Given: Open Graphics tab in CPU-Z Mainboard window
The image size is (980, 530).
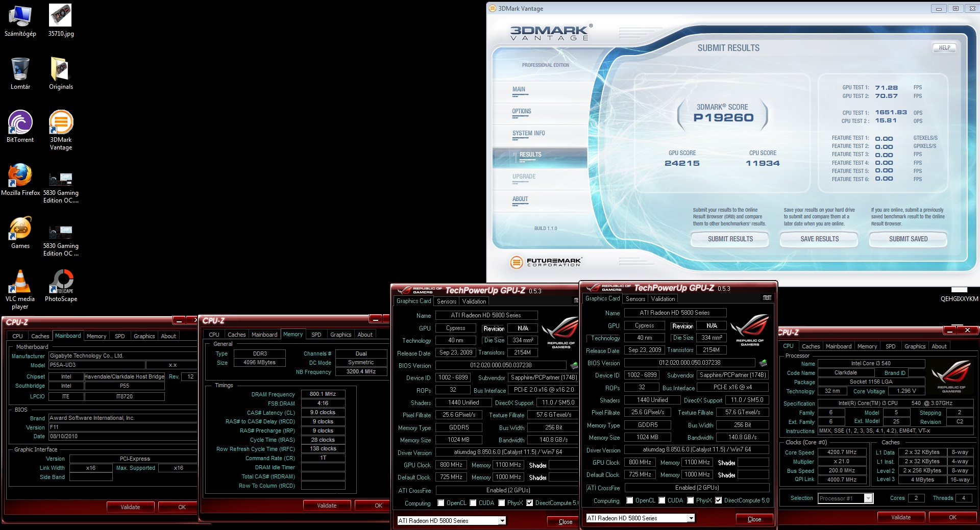Looking at the screenshot, I should [144, 336].
